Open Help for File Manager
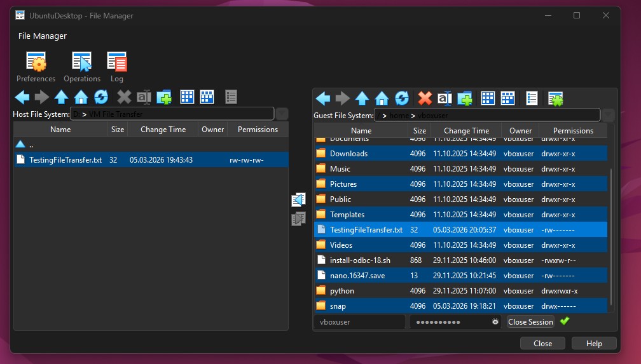 (x=594, y=344)
